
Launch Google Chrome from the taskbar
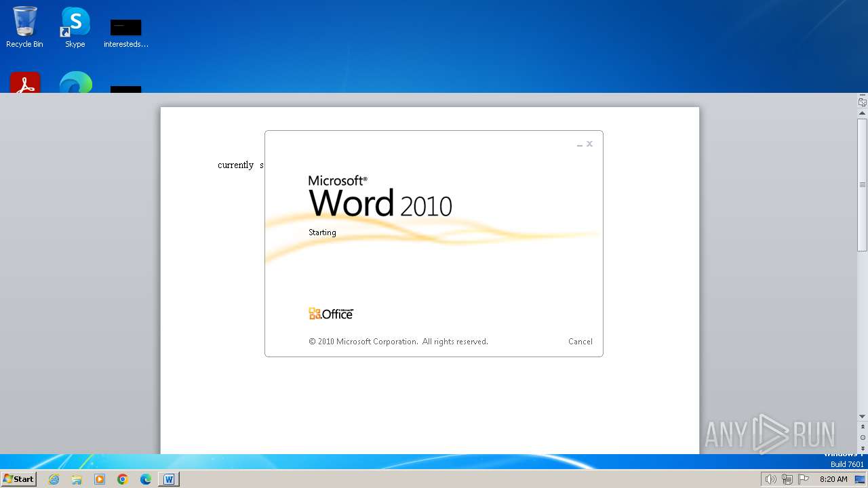[123, 479]
